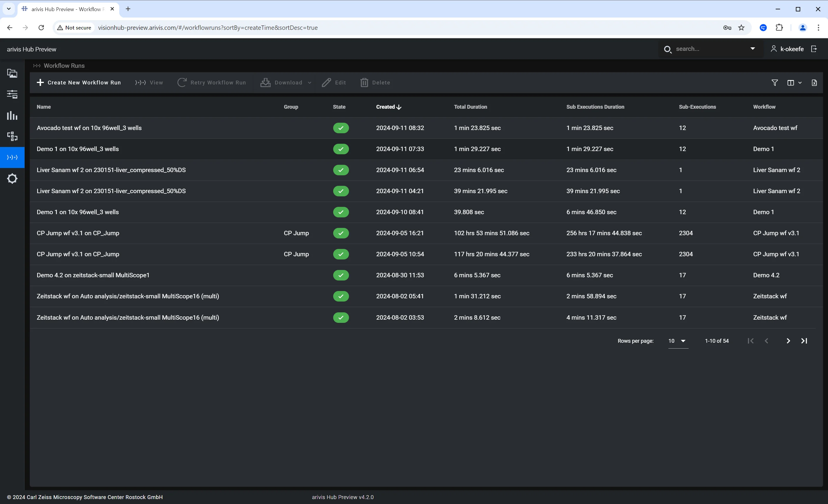The image size is (828, 504).
Task: Click the Not secure site info chip
Action: pyautogui.click(x=75, y=27)
